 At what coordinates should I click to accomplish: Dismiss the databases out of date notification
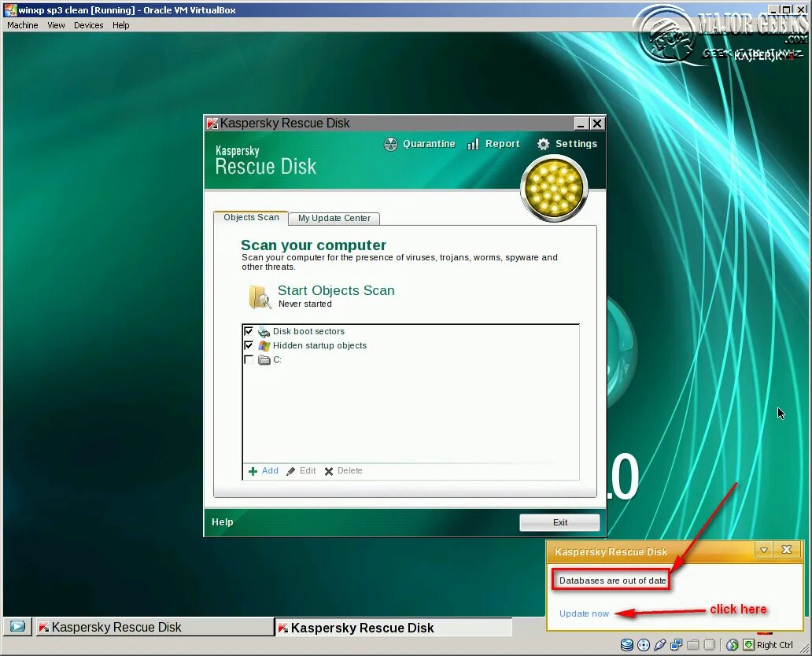[x=787, y=550]
